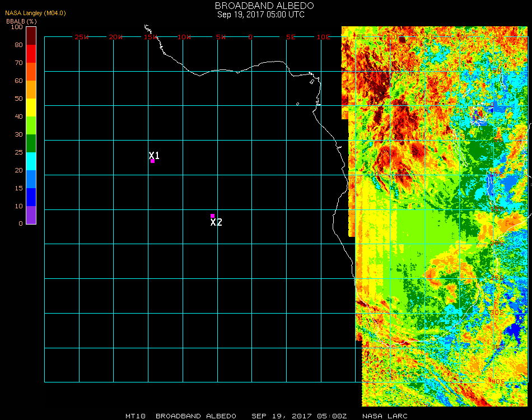Select the bright red 70-80% legend swatch
Image resolution: width=532 pixels, height=420 pixels.
click(31, 54)
